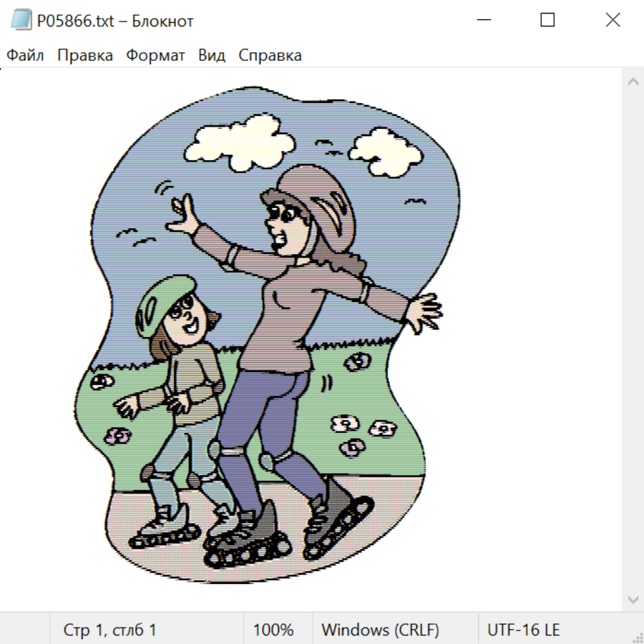The width and height of the screenshot is (644, 644).
Task: Click the scroll up arrow
Action: click(633, 82)
